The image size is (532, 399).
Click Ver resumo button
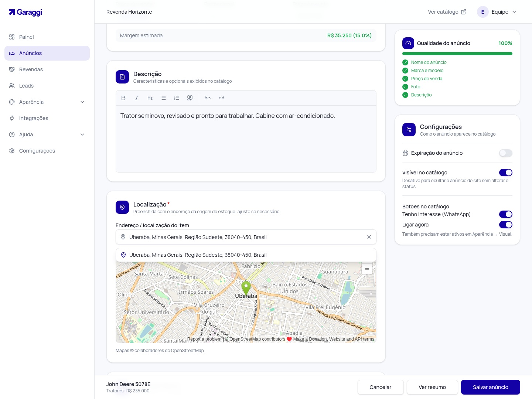(432, 387)
